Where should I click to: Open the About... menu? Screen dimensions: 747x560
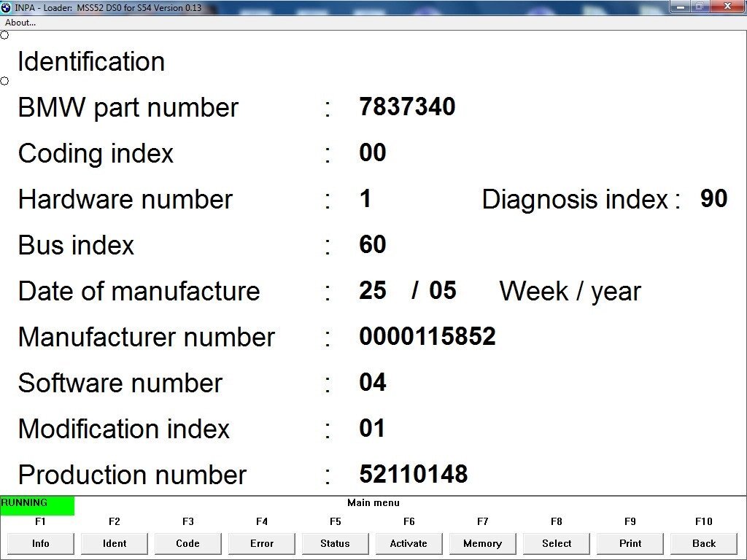click(20, 23)
